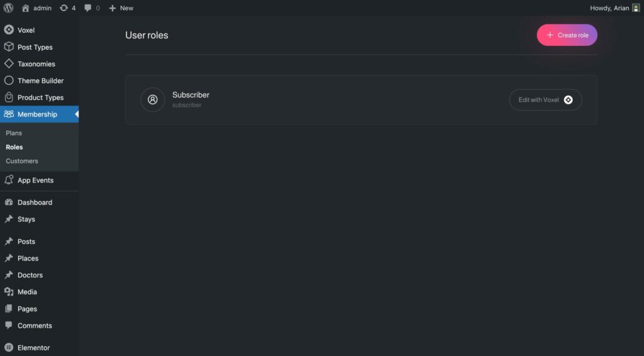Click the Subscriber role avatar icon
The width and height of the screenshot is (644, 356).
pos(152,99)
